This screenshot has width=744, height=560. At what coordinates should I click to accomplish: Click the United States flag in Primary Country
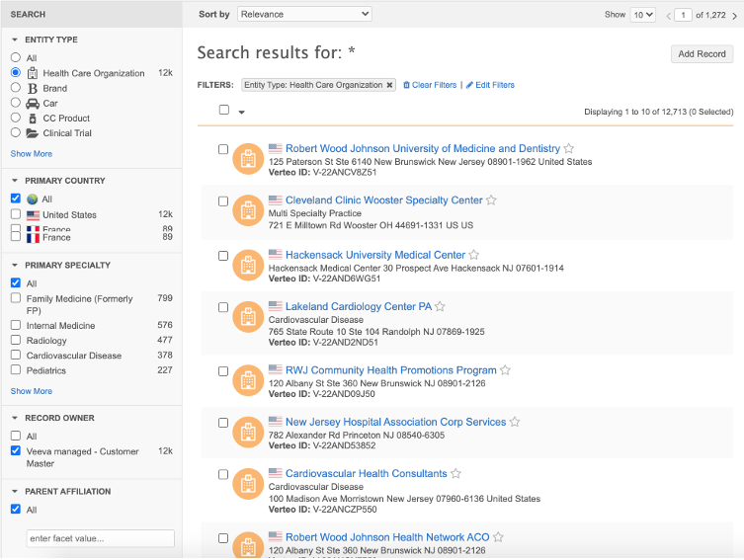click(x=34, y=215)
